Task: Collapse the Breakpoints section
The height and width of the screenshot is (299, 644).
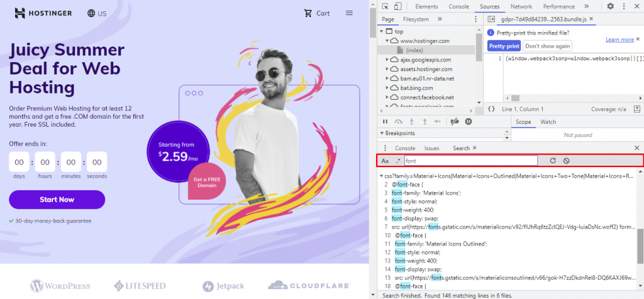Action: [382, 133]
